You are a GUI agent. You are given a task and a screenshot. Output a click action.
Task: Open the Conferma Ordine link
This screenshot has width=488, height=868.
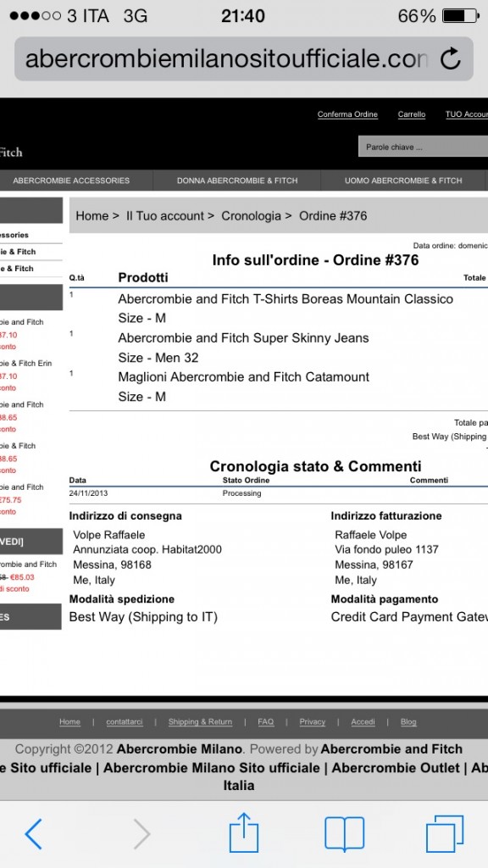tap(347, 114)
